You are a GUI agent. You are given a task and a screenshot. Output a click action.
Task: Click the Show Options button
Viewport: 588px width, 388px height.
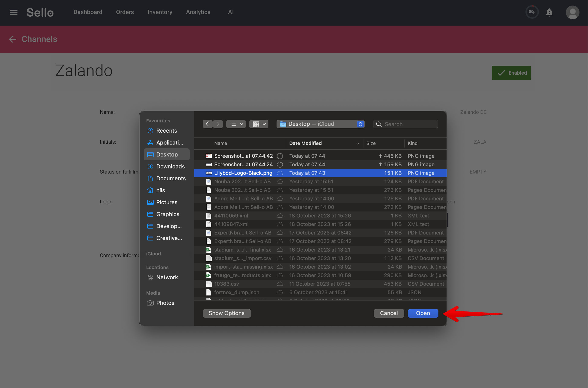tap(226, 313)
